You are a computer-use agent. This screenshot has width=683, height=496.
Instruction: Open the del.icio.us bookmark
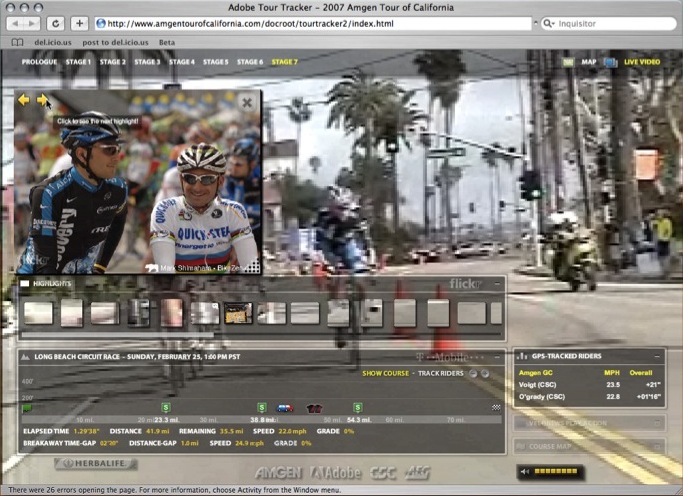click(x=53, y=42)
